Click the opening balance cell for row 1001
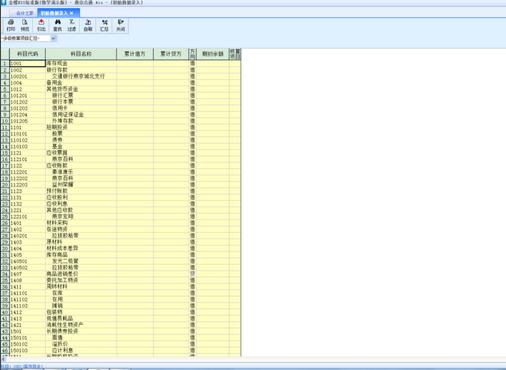The height and width of the screenshot is (370, 506). [213, 63]
